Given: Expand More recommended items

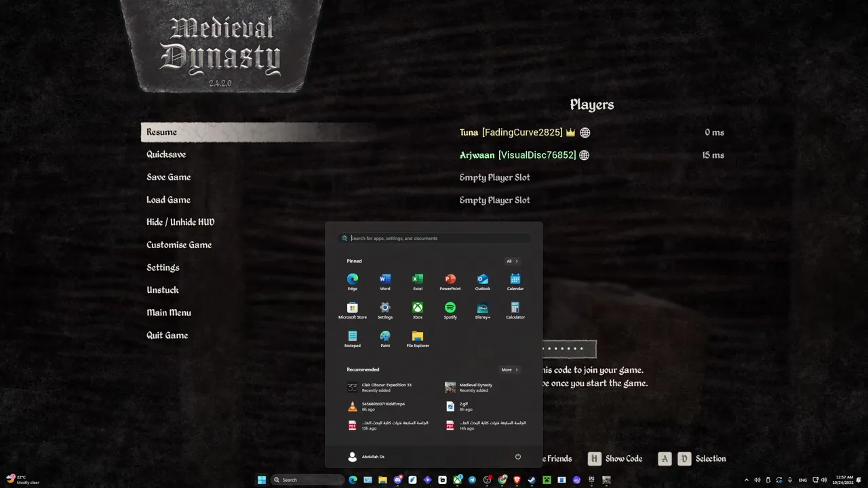Looking at the screenshot, I should pos(510,369).
